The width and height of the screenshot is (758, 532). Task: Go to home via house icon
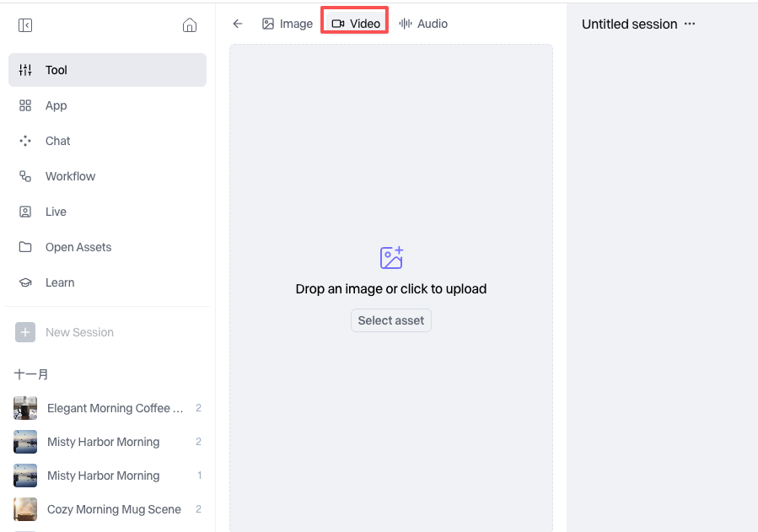coord(190,25)
